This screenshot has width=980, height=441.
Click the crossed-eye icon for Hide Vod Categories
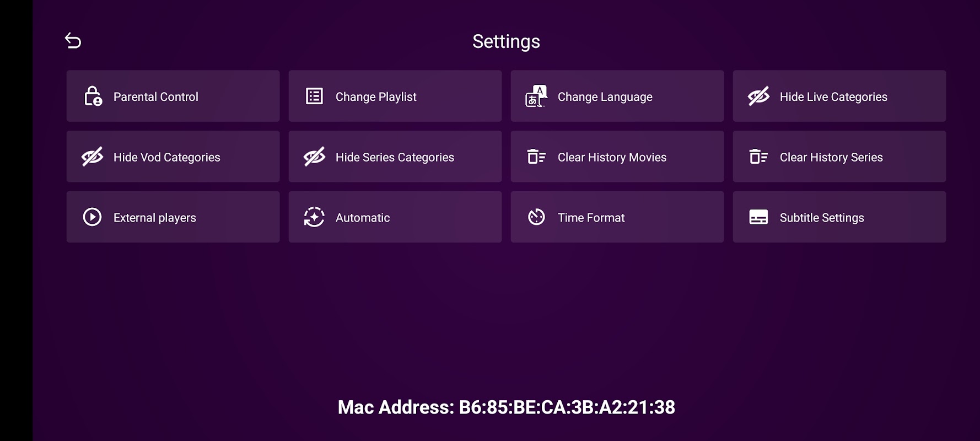pyautogui.click(x=92, y=157)
